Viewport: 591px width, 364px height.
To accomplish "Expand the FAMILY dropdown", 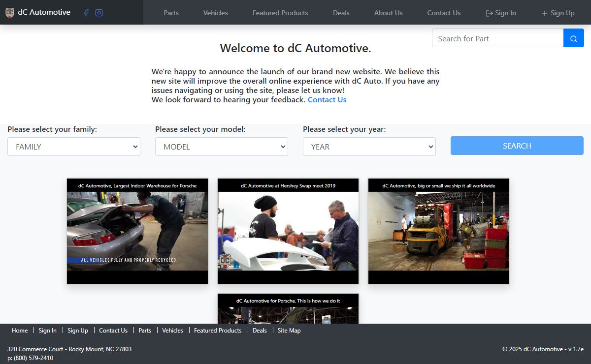I will coord(74,147).
